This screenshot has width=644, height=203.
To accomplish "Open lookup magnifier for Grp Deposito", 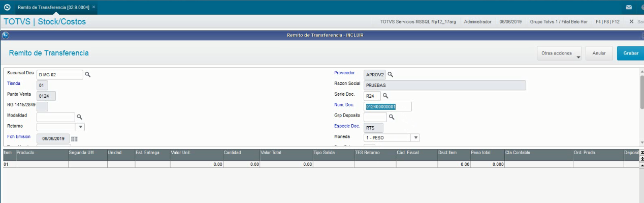I will click(x=392, y=117).
